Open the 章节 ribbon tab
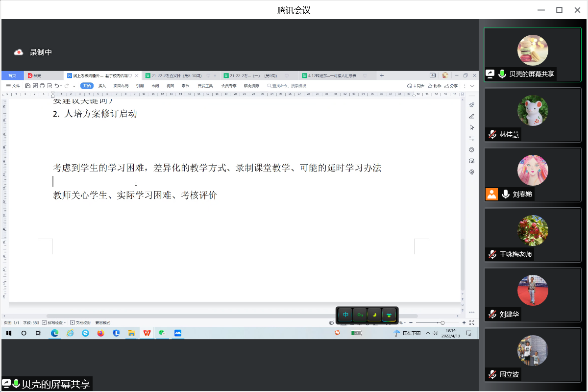 [x=185, y=86]
